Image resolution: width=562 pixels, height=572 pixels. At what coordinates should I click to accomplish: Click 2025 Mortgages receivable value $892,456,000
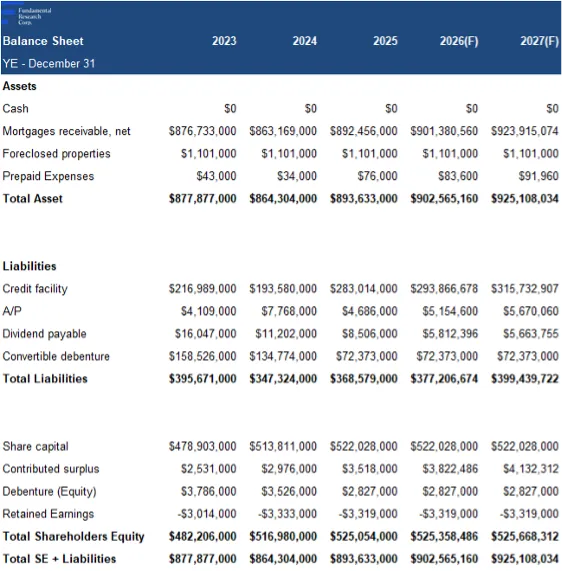363,131
